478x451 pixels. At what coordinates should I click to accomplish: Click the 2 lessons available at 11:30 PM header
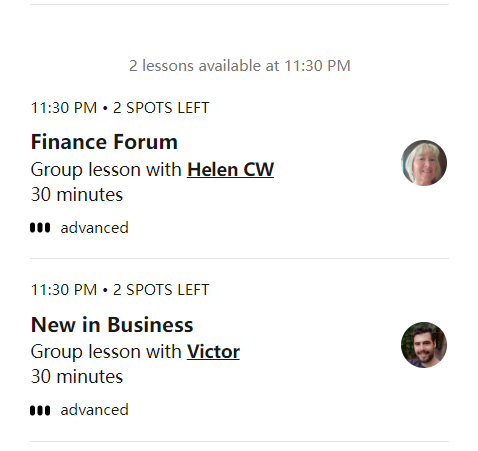click(x=240, y=66)
